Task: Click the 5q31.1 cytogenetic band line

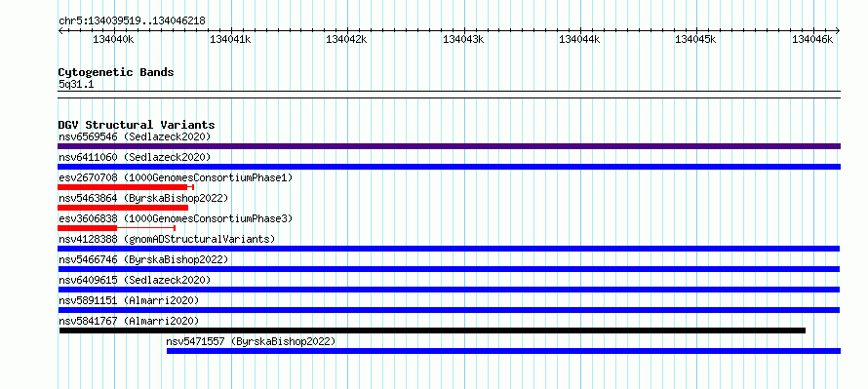Action: tap(449, 95)
